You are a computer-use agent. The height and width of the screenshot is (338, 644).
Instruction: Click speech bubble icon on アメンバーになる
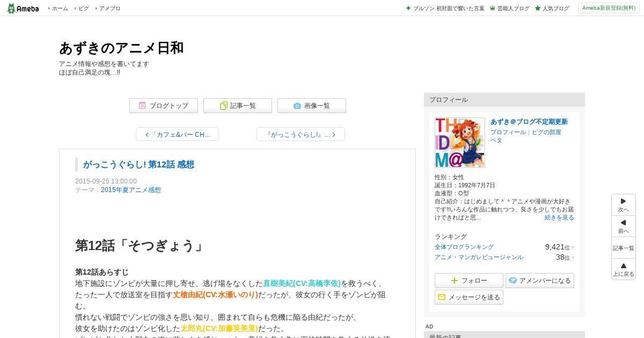coord(513,281)
